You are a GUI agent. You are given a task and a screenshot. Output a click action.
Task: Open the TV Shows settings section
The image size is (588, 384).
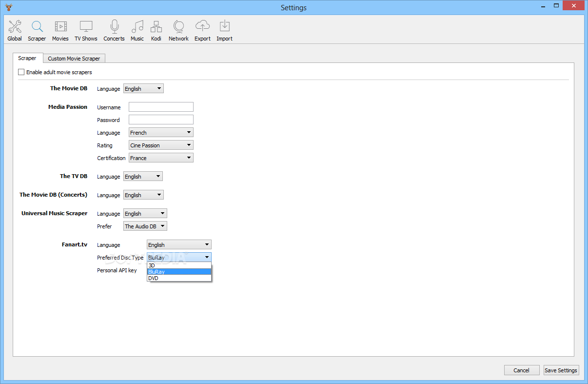click(x=86, y=30)
